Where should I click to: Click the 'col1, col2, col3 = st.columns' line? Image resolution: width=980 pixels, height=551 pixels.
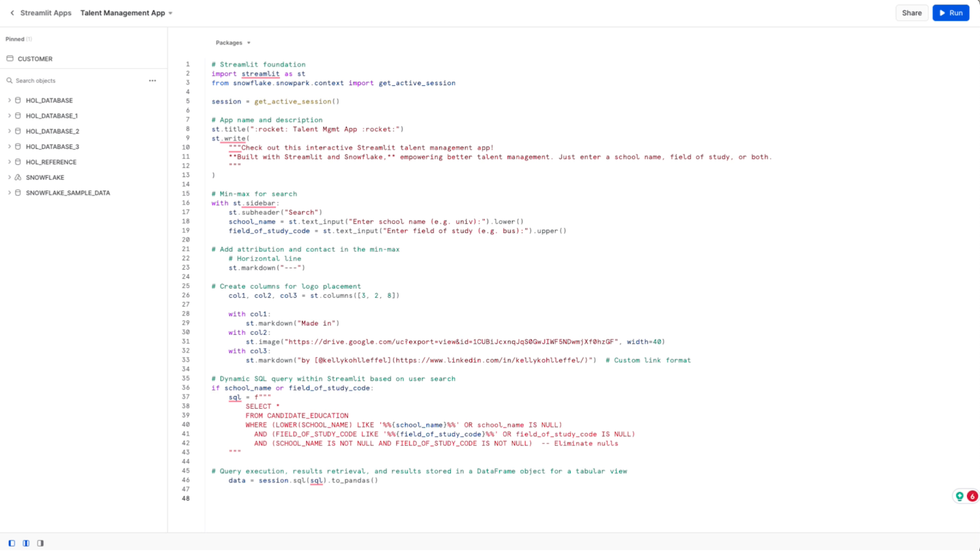[314, 295]
